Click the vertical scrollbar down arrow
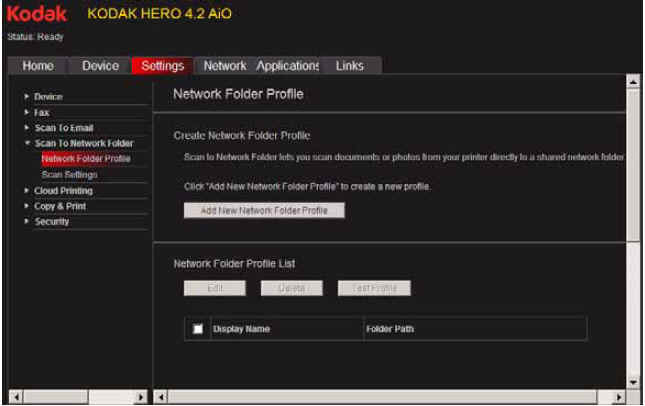This screenshot has width=645, height=406. [632, 382]
